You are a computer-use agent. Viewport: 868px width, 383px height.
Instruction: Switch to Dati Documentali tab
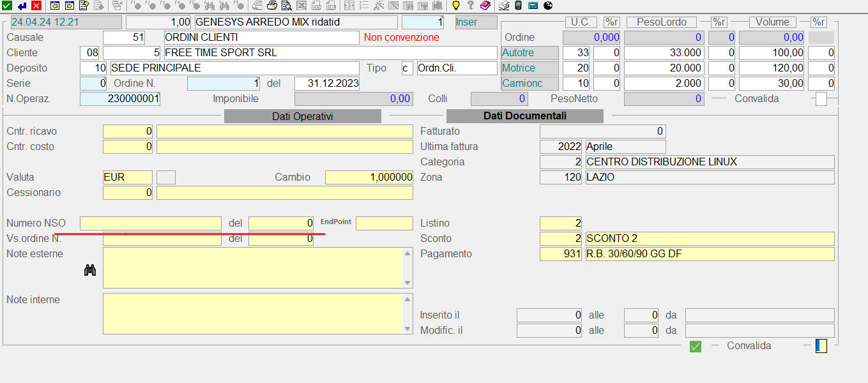click(x=524, y=116)
